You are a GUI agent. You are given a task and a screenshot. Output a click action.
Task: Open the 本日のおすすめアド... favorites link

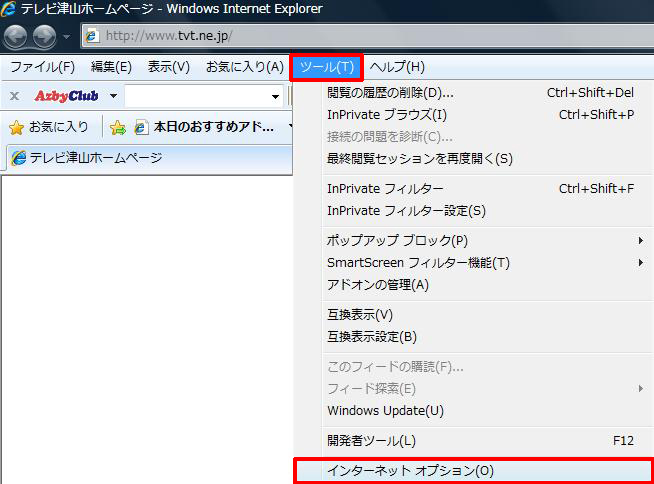205,127
